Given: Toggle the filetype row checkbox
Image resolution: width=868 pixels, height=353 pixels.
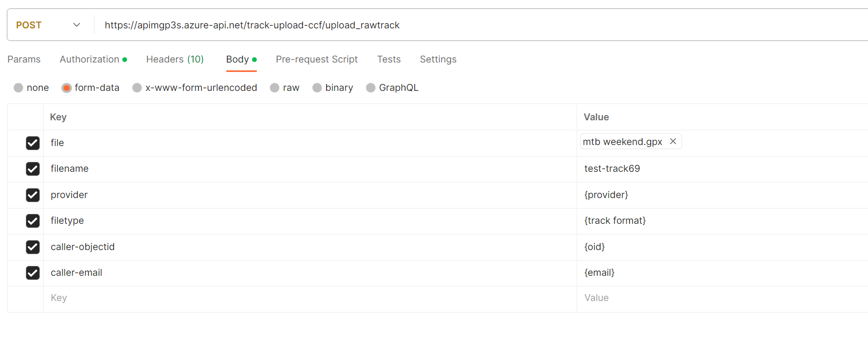Looking at the screenshot, I should 33,221.
